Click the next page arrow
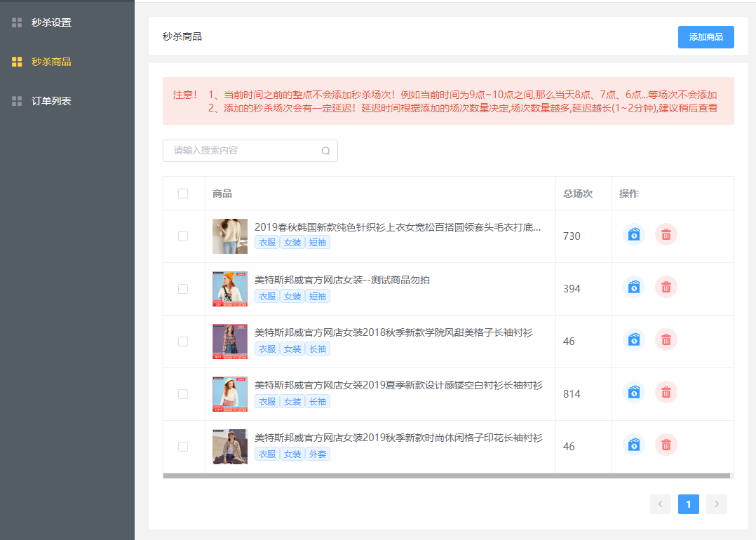 [717, 504]
